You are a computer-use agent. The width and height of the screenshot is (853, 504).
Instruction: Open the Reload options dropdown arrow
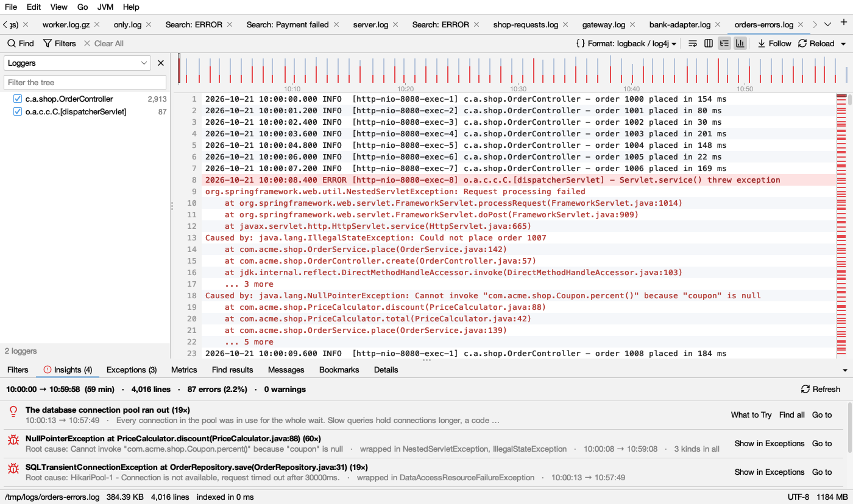(x=843, y=44)
